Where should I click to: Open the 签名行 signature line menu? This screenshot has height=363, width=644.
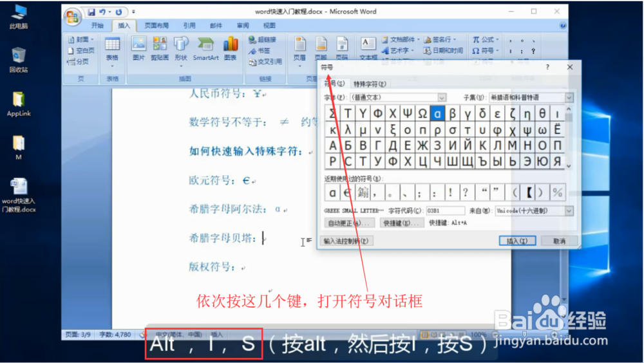pyautogui.click(x=440, y=39)
